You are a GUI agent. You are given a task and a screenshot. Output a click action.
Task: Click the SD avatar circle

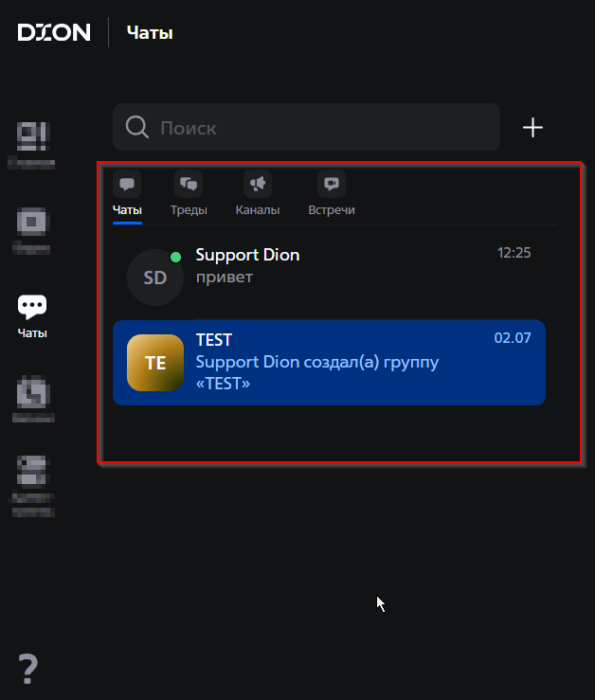click(x=153, y=278)
